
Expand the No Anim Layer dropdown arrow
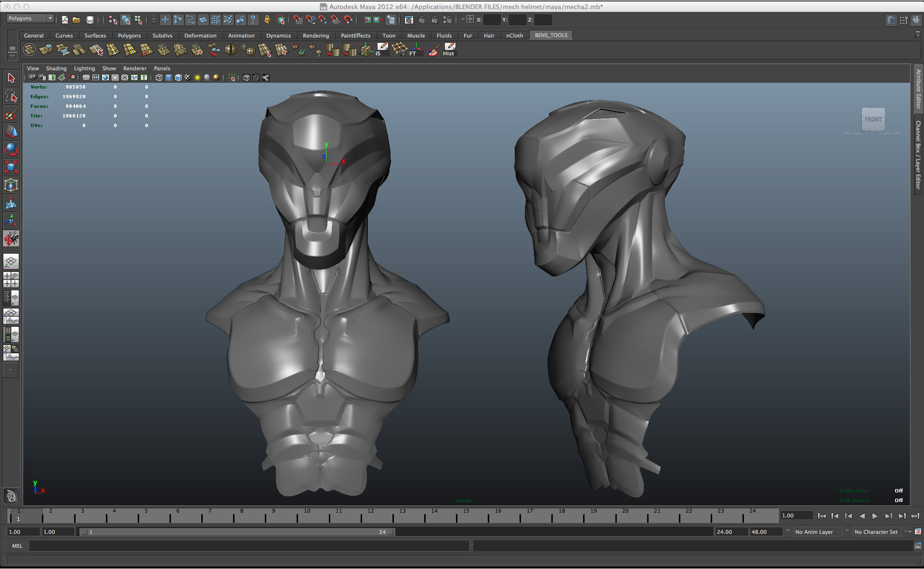(788, 531)
